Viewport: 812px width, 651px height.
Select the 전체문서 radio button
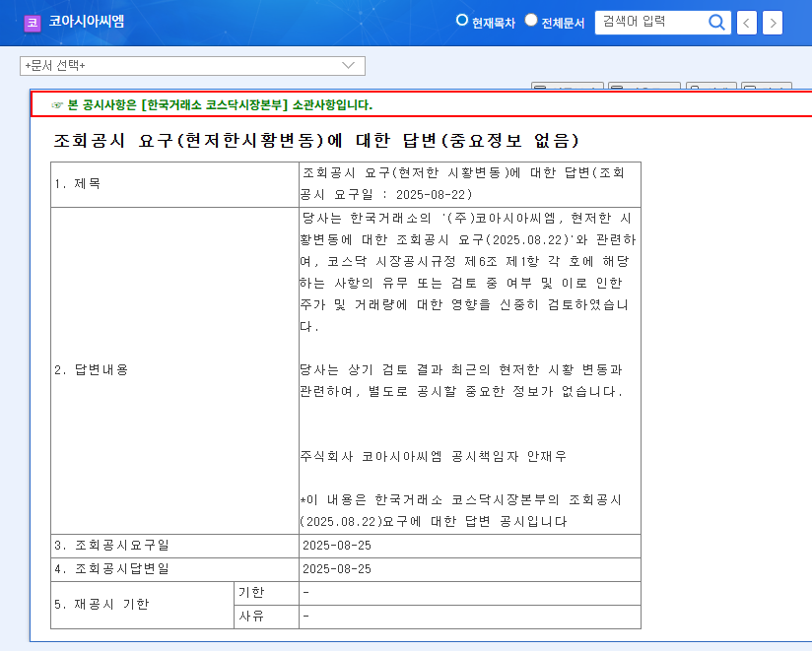coord(531,20)
